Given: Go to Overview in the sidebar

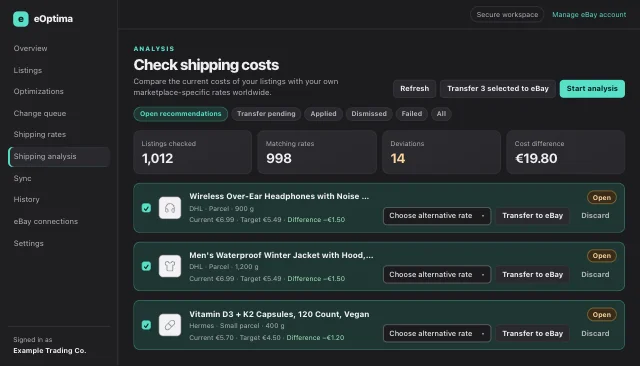Looking at the screenshot, I should tap(30, 48).
